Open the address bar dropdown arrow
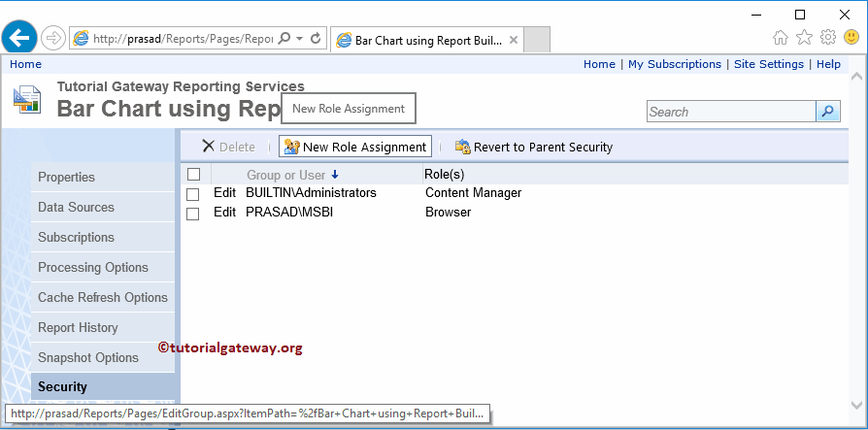Image resolution: width=868 pixels, height=430 pixels. (x=299, y=38)
